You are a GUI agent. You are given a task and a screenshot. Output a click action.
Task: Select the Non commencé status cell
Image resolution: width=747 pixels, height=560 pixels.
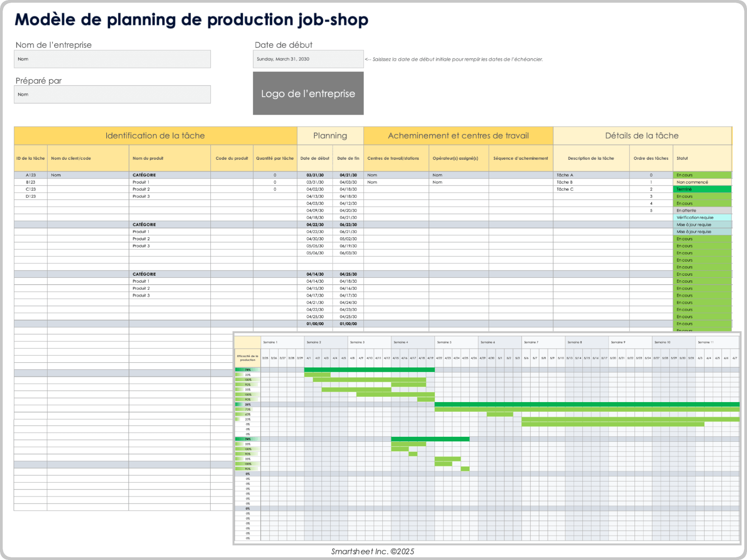click(702, 182)
